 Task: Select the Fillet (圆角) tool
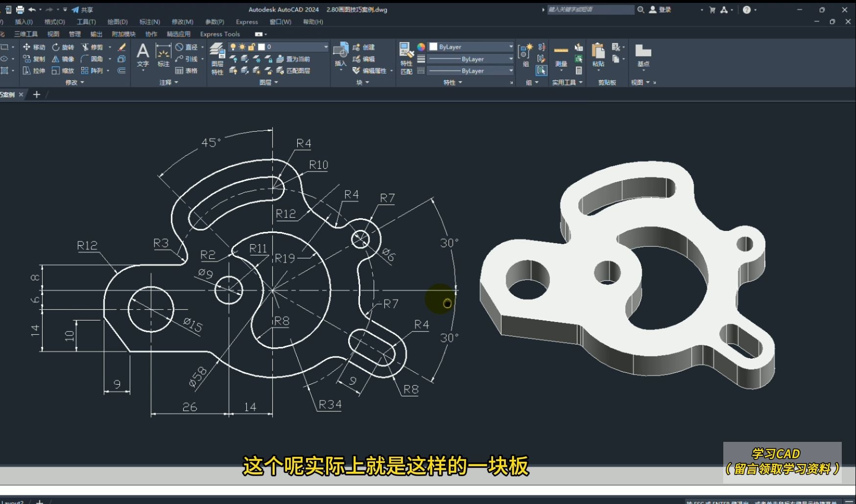[x=92, y=59]
